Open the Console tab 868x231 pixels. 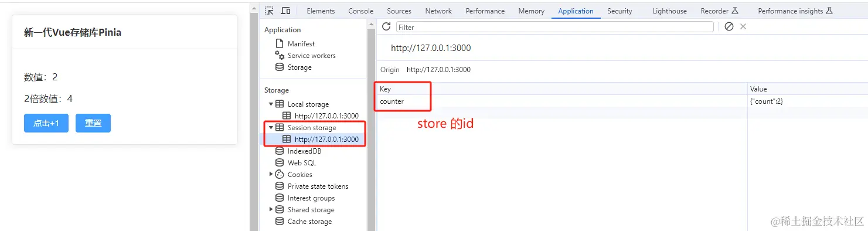tap(361, 11)
